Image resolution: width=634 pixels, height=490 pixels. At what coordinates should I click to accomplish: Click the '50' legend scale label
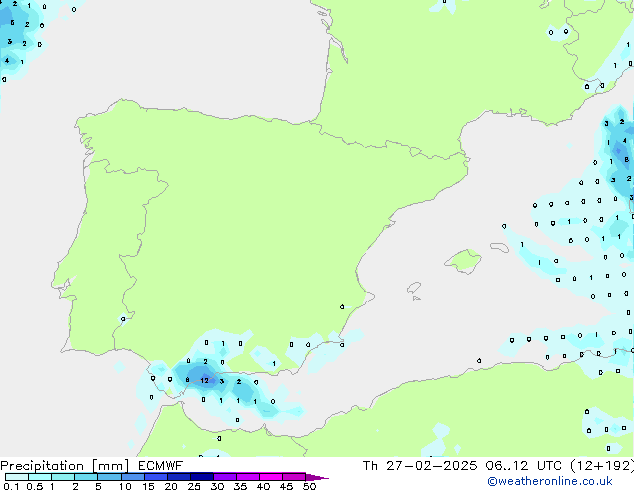[x=309, y=486]
